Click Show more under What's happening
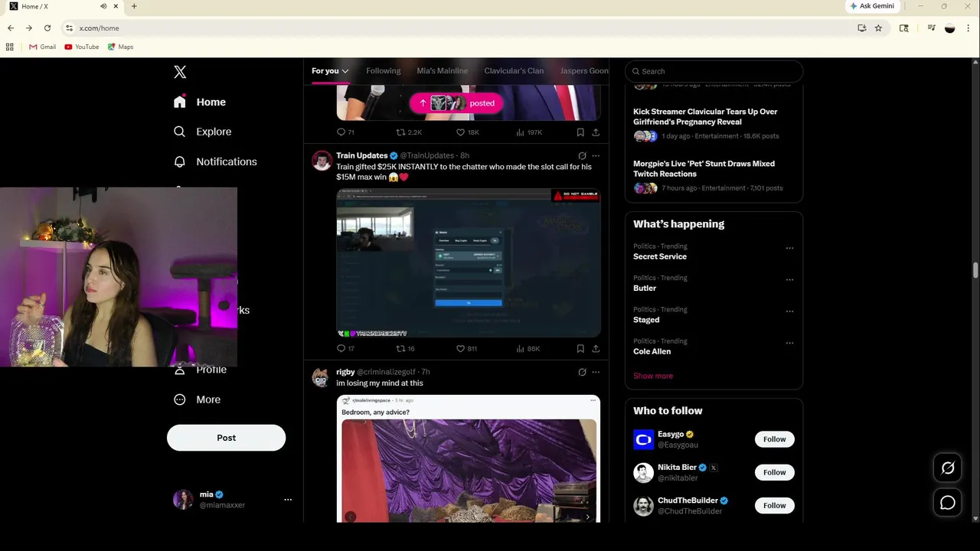The width and height of the screenshot is (980, 551). tap(653, 376)
